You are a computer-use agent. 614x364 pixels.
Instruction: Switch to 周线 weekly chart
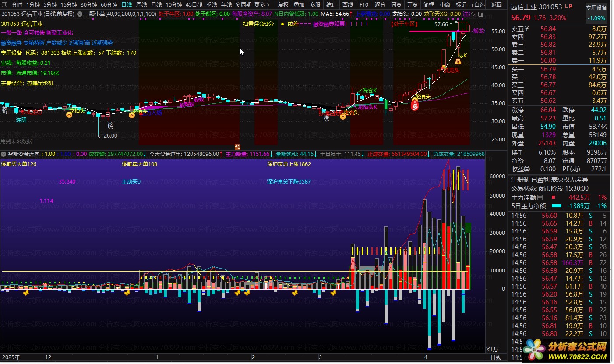point(141,5)
